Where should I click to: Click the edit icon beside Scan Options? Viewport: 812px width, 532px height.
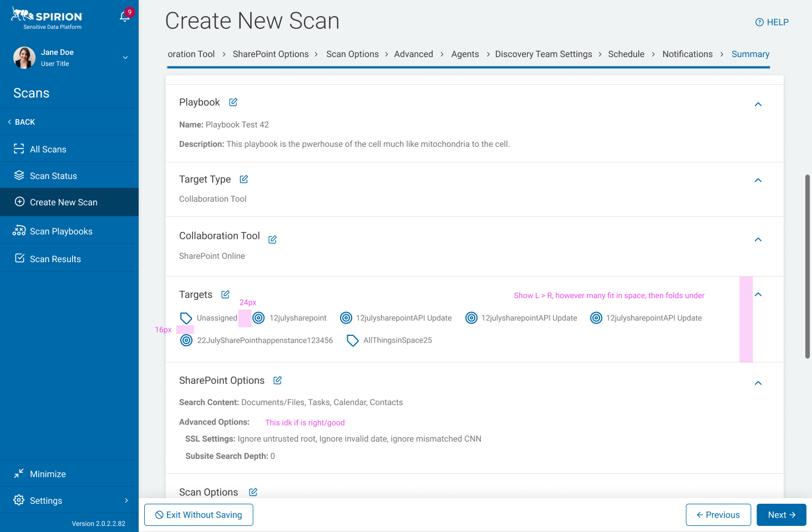[253, 492]
